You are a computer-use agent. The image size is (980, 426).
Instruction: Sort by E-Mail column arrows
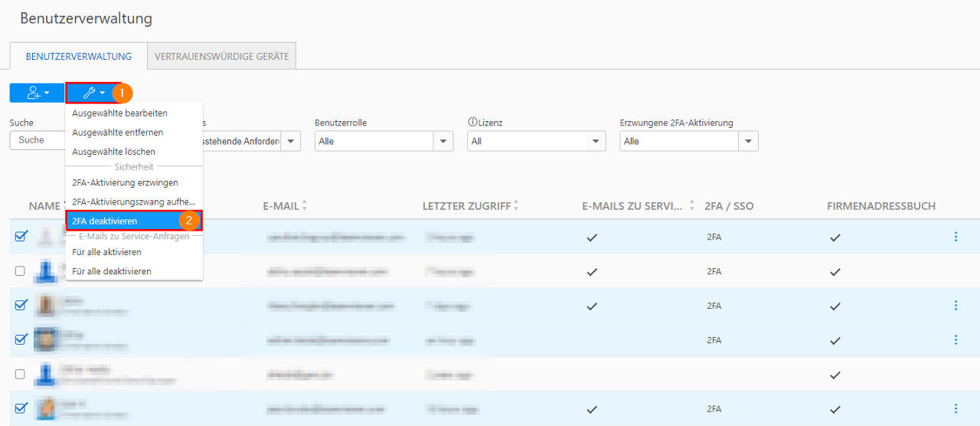pos(305,205)
